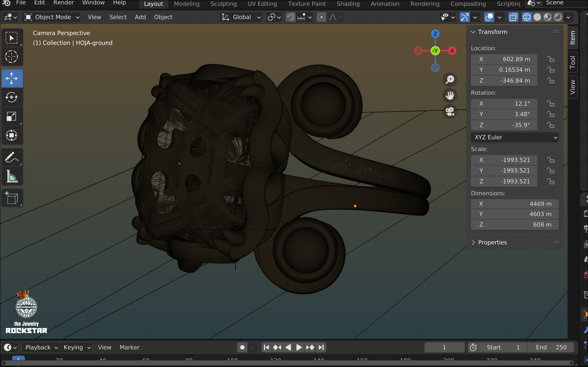The height and width of the screenshot is (367, 588).
Task: Lock the Location X value
Action: click(x=551, y=59)
